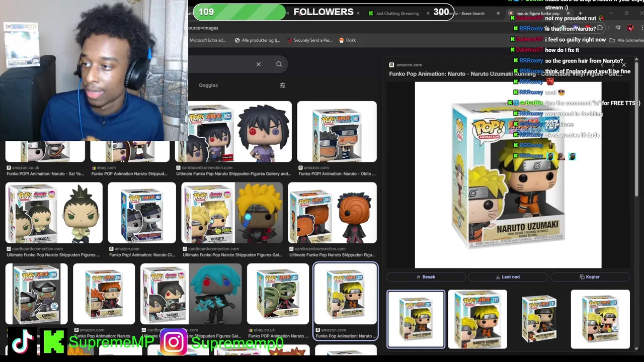The width and height of the screenshot is (644, 362).
Task: Click the Instagram logo overlay icon
Action: [x=174, y=342]
